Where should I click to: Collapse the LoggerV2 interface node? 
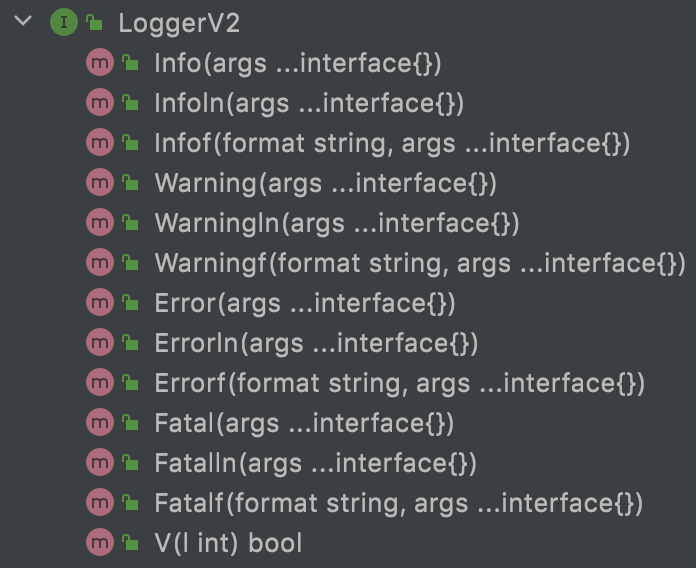(24, 22)
